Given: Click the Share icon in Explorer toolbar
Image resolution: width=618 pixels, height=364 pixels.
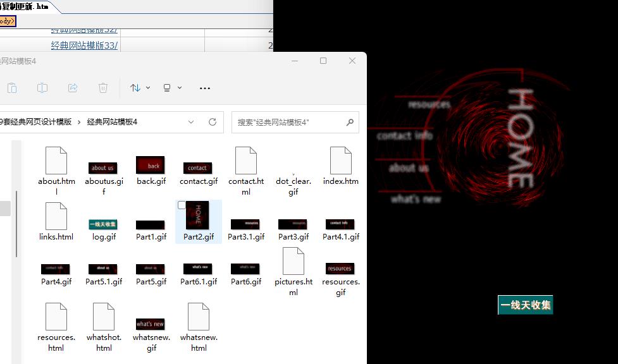Looking at the screenshot, I should 73,88.
